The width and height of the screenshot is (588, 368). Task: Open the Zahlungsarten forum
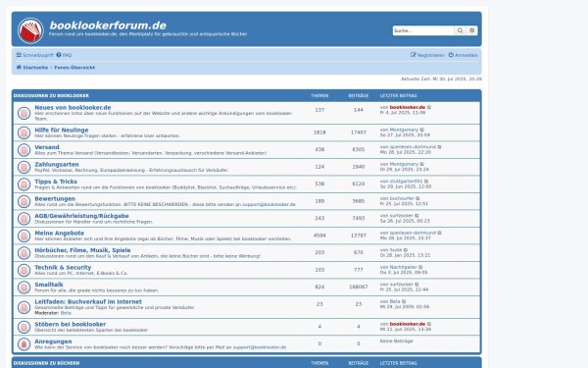click(x=57, y=165)
